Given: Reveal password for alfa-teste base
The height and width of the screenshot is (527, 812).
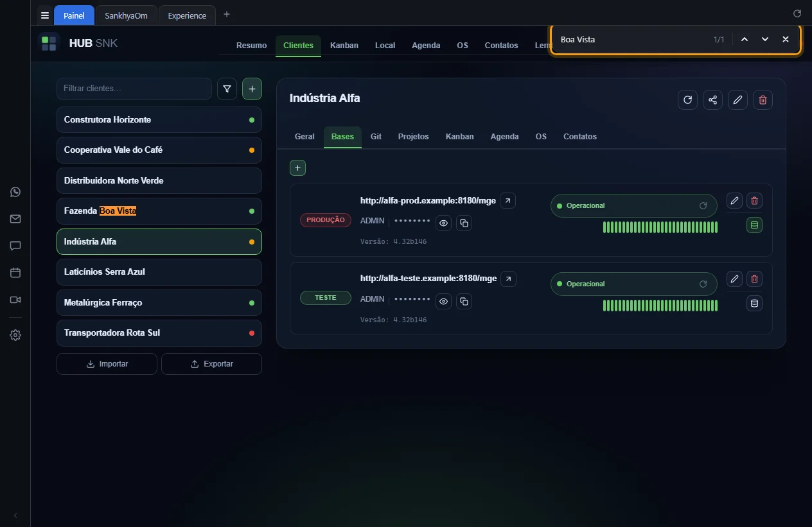Looking at the screenshot, I should pyautogui.click(x=443, y=302).
